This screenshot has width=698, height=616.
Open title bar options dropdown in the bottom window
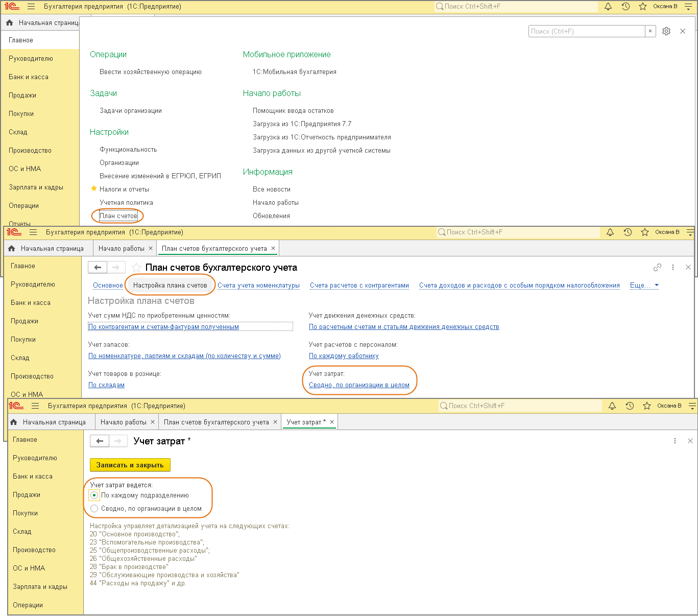click(x=692, y=406)
